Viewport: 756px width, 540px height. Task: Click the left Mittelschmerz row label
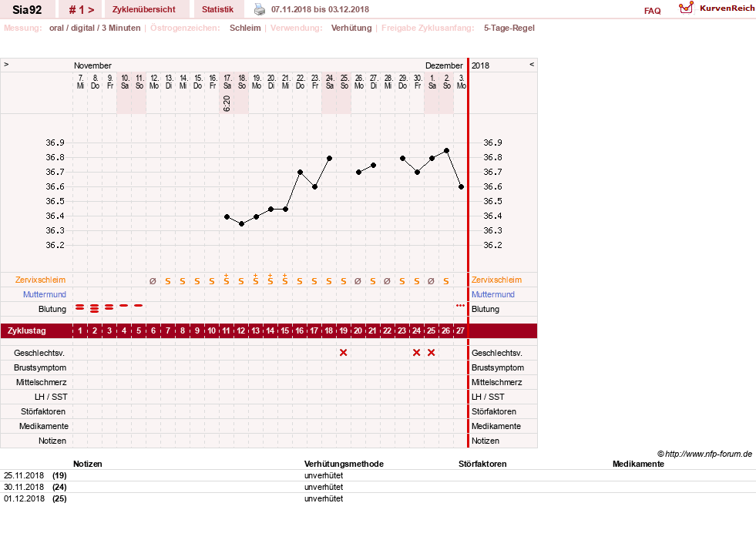pos(41,382)
